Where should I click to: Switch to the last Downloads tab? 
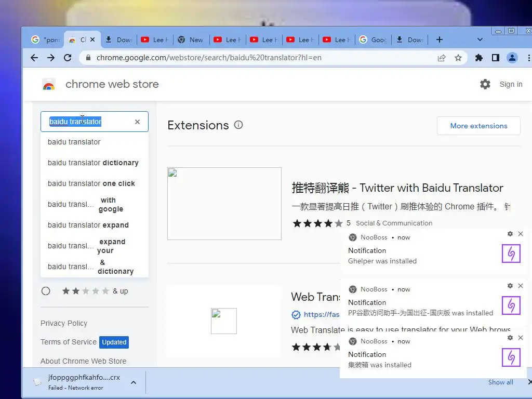[x=409, y=39]
